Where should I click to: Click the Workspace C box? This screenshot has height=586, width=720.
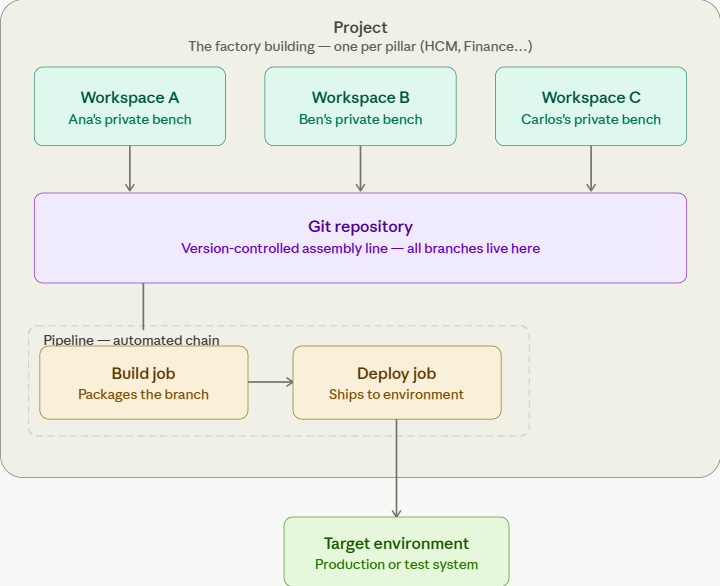coord(591,106)
